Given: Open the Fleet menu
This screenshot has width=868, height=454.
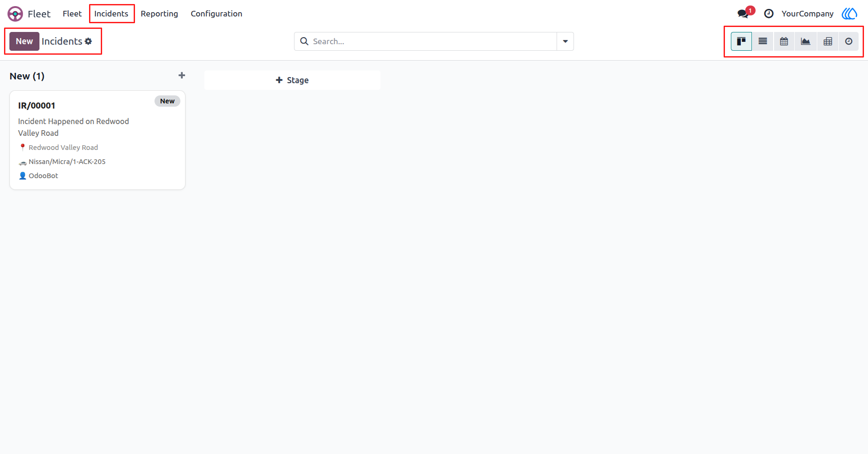Looking at the screenshot, I should pyautogui.click(x=72, y=14).
